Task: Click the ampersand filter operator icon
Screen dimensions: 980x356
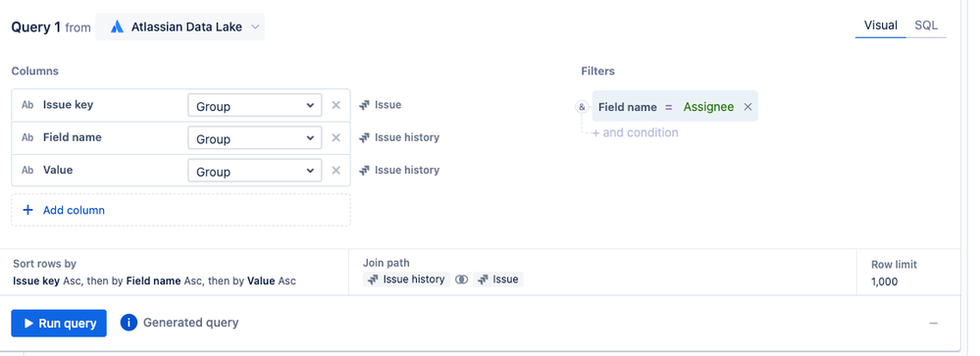Action: (x=582, y=107)
